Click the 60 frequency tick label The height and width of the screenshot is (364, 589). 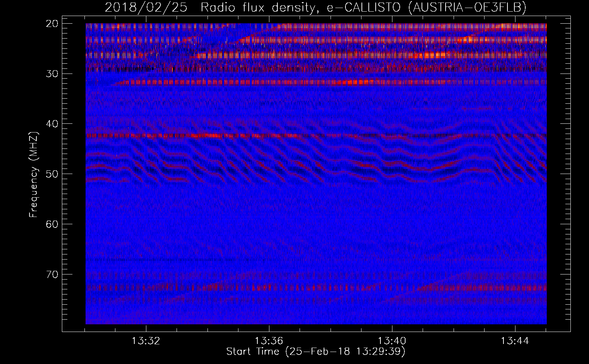pos(53,224)
